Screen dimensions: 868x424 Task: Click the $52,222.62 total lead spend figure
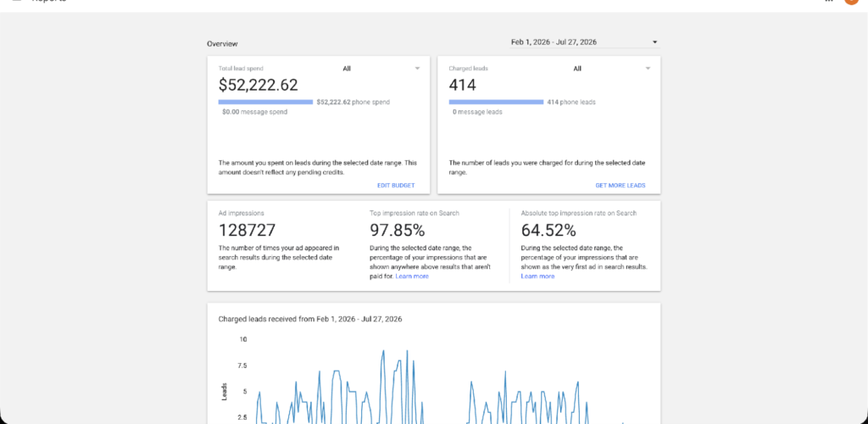click(x=258, y=85)
